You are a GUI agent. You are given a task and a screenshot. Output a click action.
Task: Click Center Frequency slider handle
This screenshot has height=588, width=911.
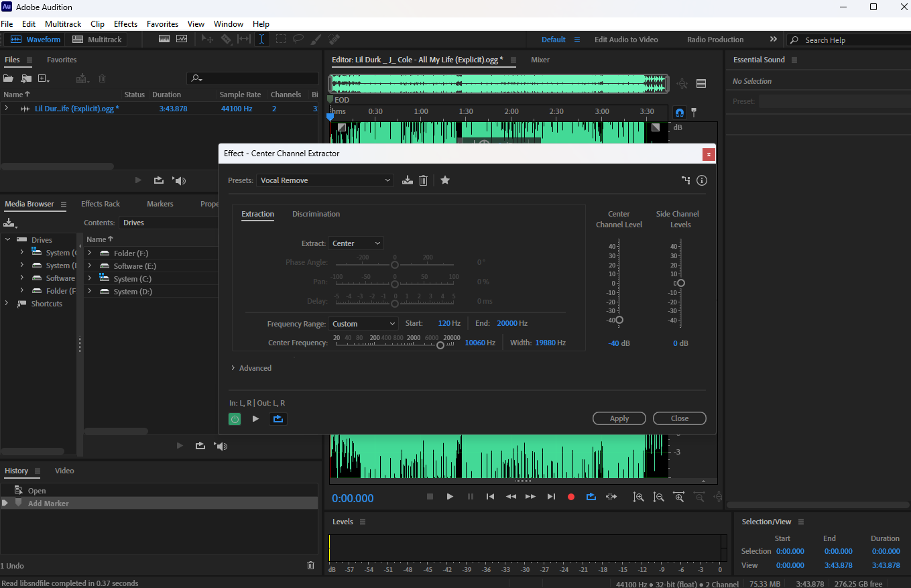pyautogui.click(x=440, y=345)
